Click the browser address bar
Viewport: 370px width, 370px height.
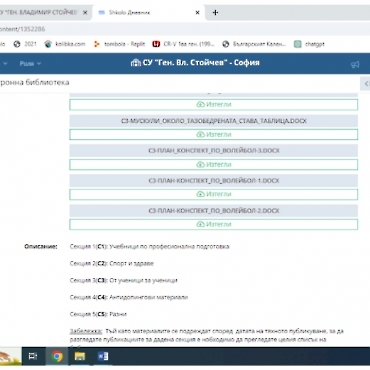tap(185, 29)
